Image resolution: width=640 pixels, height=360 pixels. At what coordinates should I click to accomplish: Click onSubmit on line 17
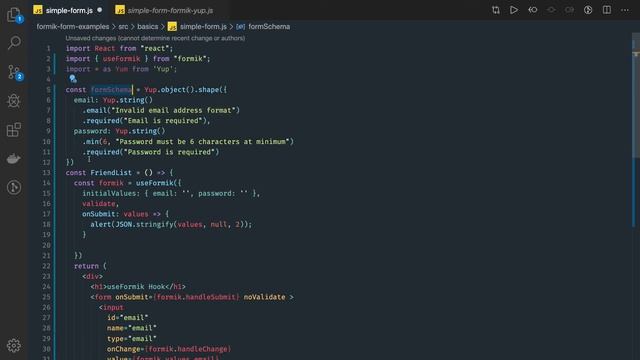pos(99,214)
